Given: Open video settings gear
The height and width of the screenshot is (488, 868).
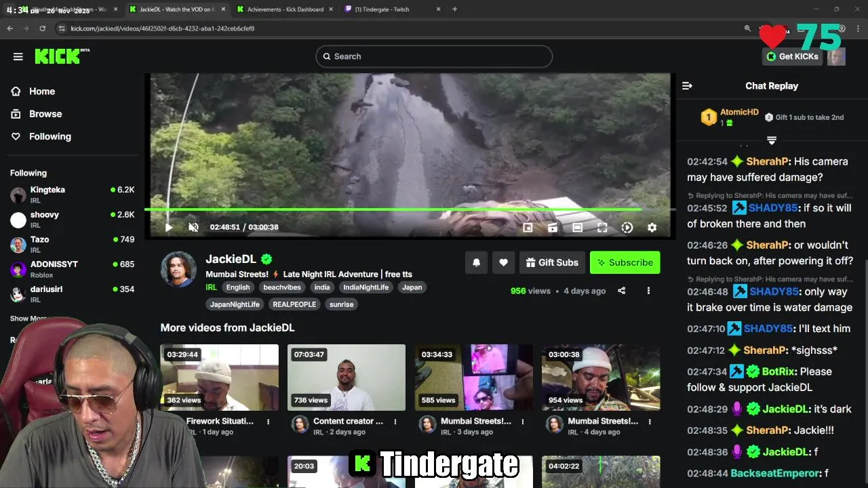Looking at the screenshot, I should point(652,228).
